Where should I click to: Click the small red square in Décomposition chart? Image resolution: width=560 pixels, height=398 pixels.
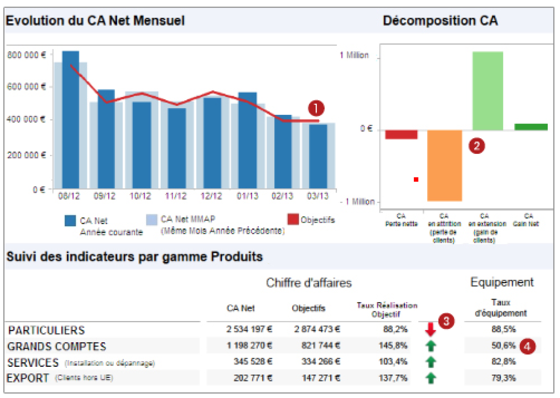coord(416,179)
